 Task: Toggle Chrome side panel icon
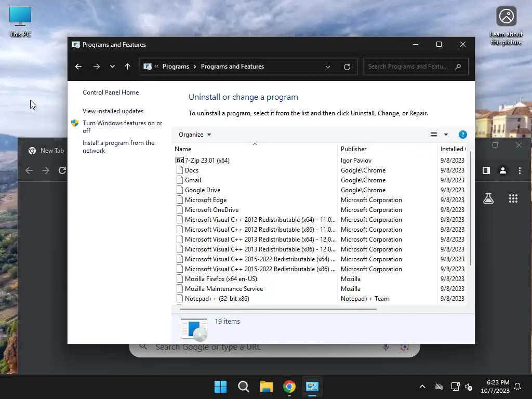486,170
